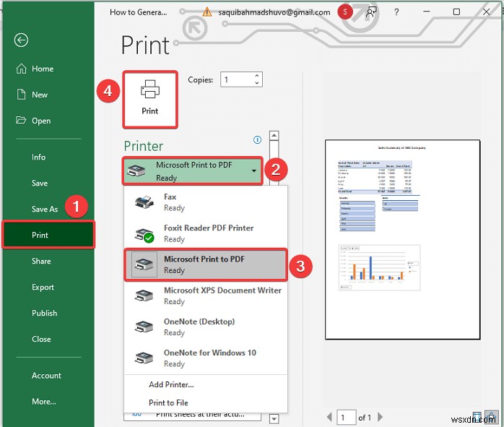Click the New document icon

pyautogui.click(x=21, y=95)
